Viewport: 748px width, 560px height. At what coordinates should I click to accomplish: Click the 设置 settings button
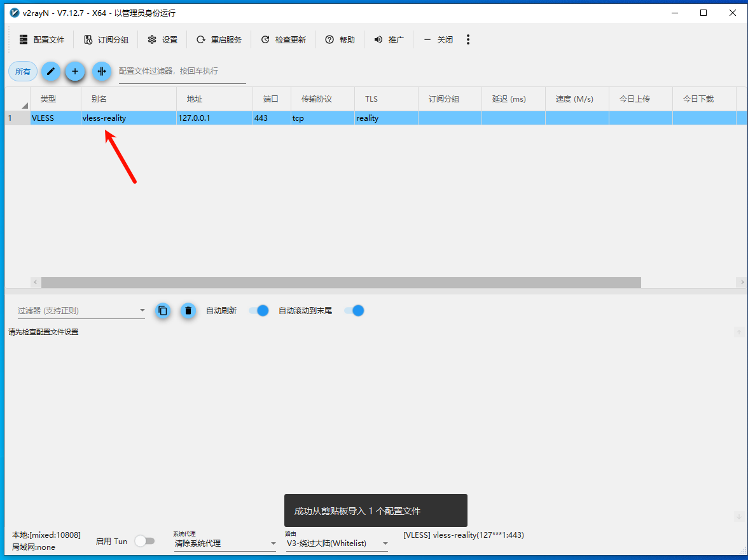[163, 39]
